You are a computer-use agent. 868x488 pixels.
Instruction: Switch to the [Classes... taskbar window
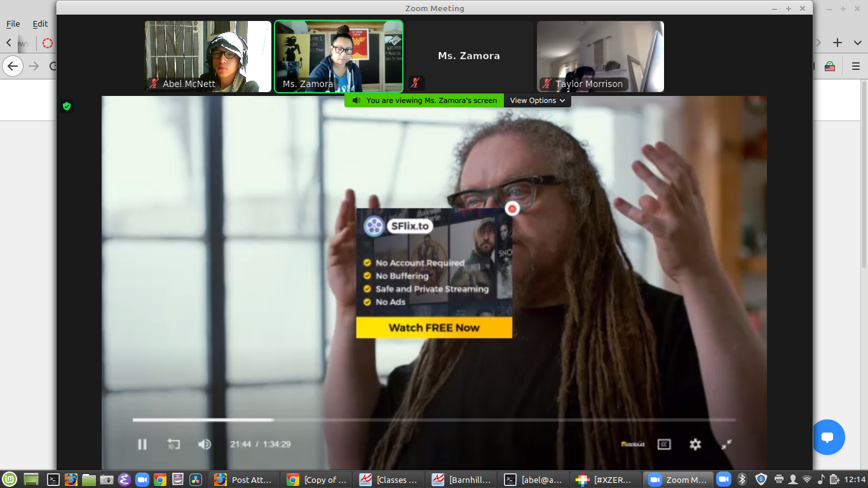tap(390, 480)
